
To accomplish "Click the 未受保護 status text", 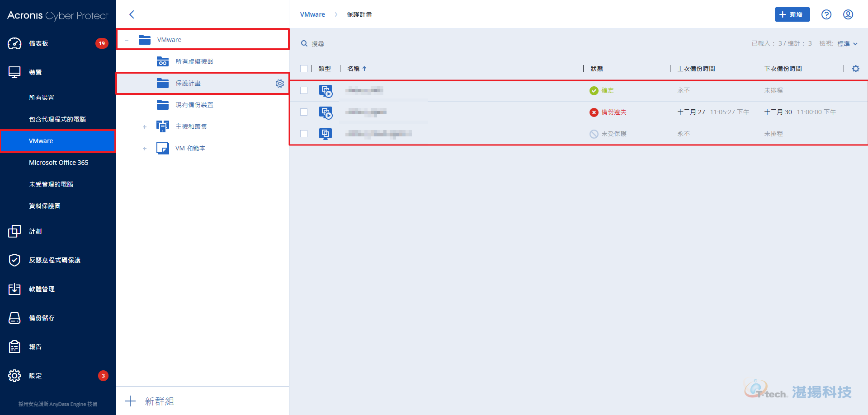I will (613, 134).
